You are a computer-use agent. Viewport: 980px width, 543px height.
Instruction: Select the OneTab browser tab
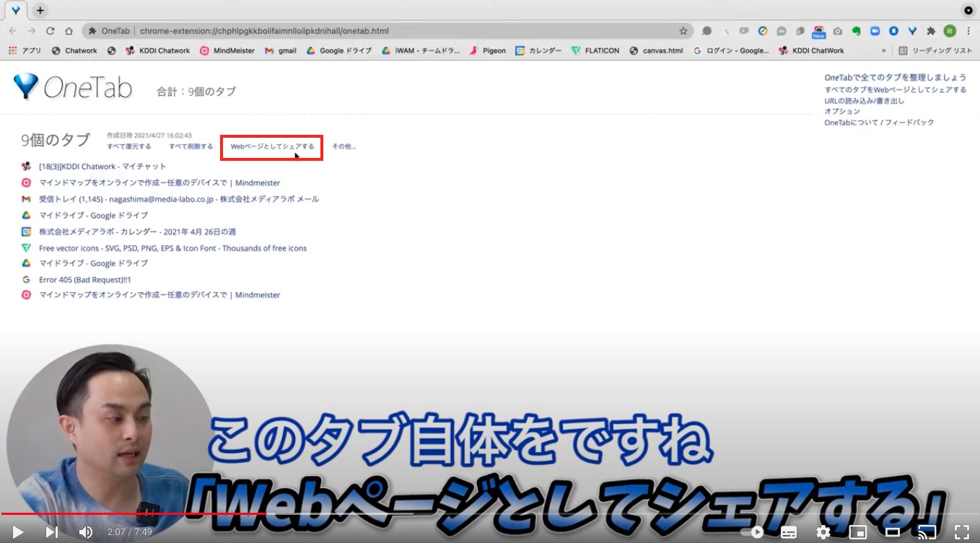tap(16, 10)
